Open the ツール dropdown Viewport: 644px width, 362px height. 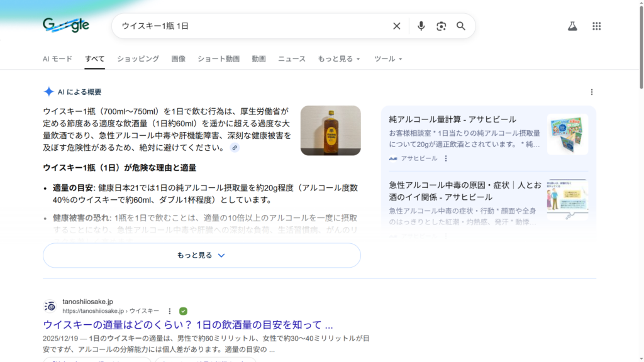(x=388, y=58)
